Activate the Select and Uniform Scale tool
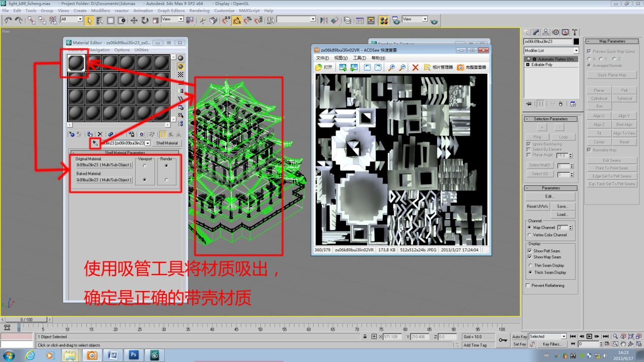644x362 pixels. coord(156,20)
